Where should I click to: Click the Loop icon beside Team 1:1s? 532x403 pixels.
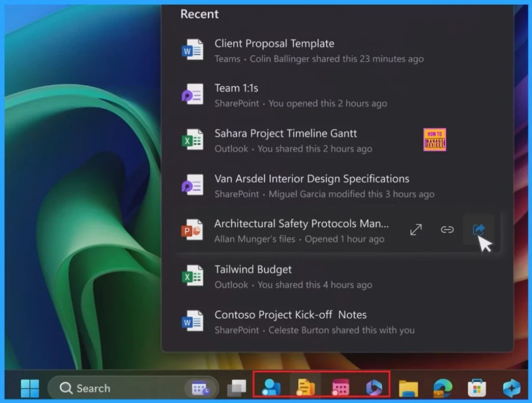pyautogui.click(x=192, y=95)
